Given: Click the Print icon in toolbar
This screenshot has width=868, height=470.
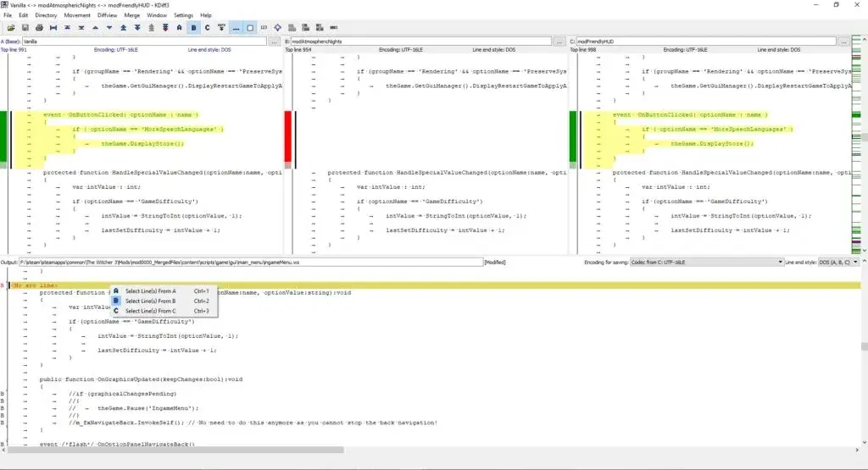Looking at the screenshot, I should click(39, 27).
